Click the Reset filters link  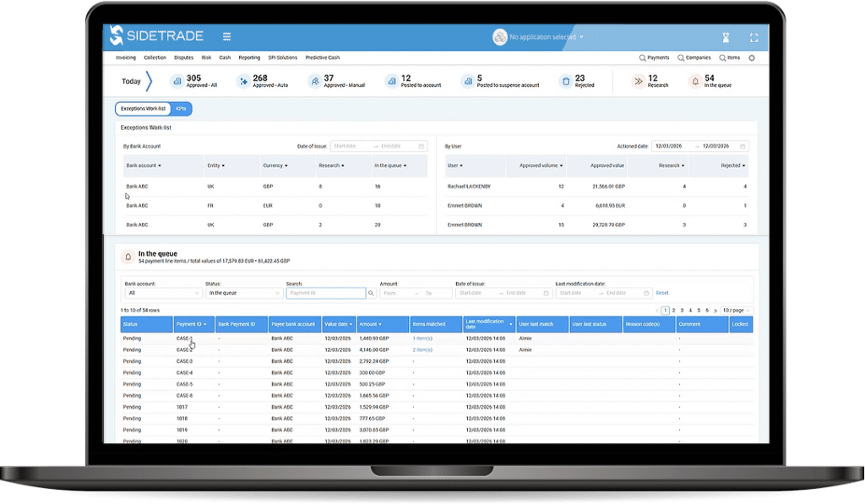pyautogui.click(x=662, y=293)
